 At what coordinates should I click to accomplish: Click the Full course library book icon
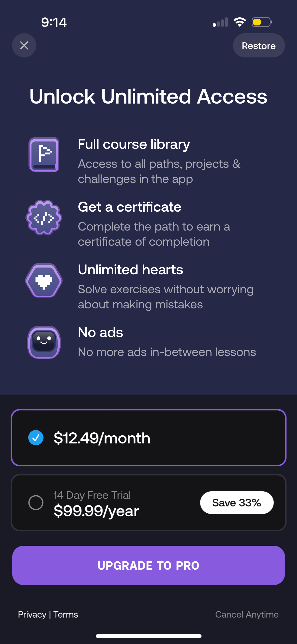tap(43, 155)
